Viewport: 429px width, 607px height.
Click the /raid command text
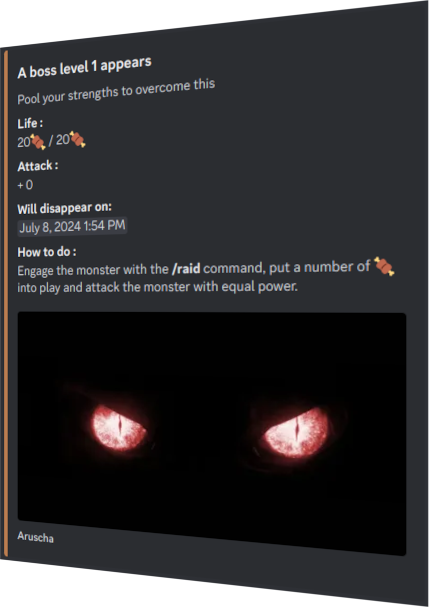click(x=186, y=269)
